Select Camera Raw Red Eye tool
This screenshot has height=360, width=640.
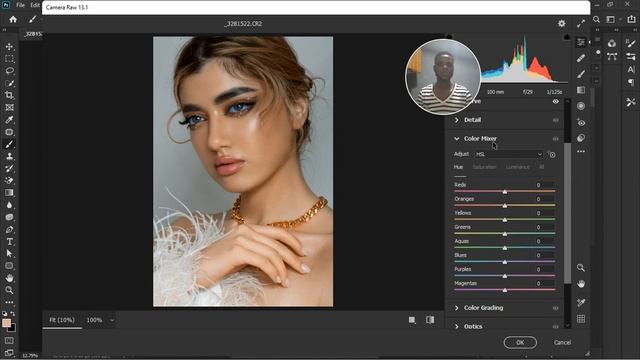click(x=581, y=122)
